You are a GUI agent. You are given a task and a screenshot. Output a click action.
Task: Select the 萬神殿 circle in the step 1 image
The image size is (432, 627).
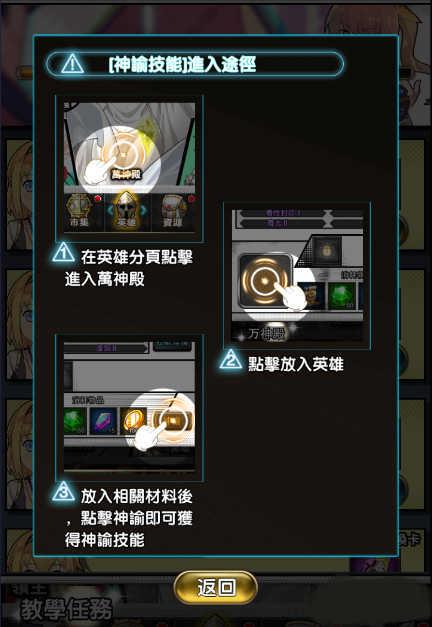[x=124, y=154]
